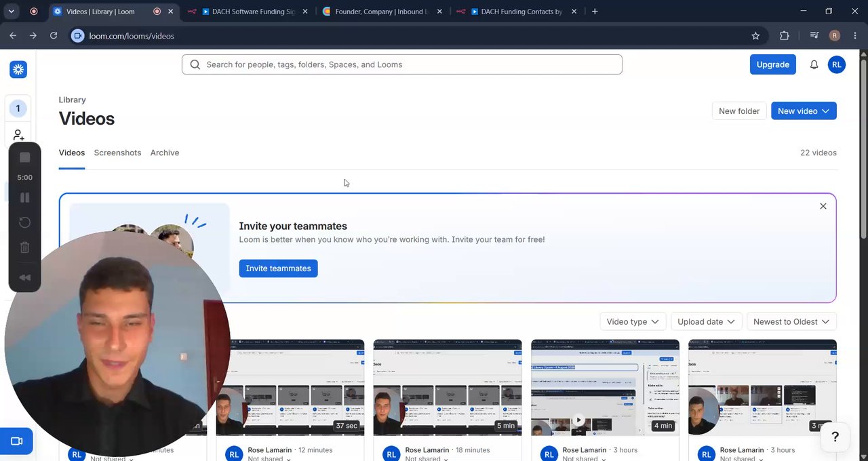Image resolution: width=868 pixels, height=461 pixels.
Task: Open the tab search dropdown arrow
Action: point(12,12)
